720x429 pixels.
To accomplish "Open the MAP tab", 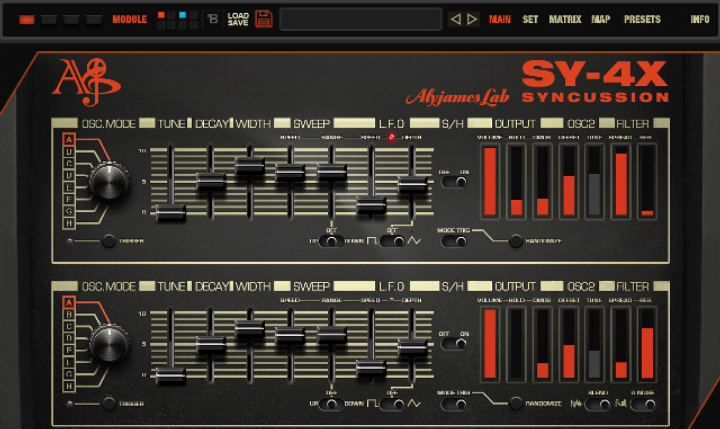I will click(601, 19).
